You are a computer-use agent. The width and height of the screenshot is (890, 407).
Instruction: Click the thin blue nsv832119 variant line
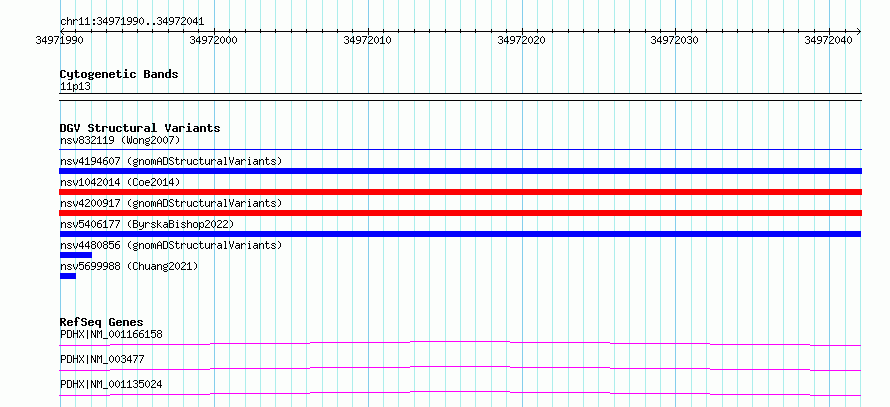[460, 149]
